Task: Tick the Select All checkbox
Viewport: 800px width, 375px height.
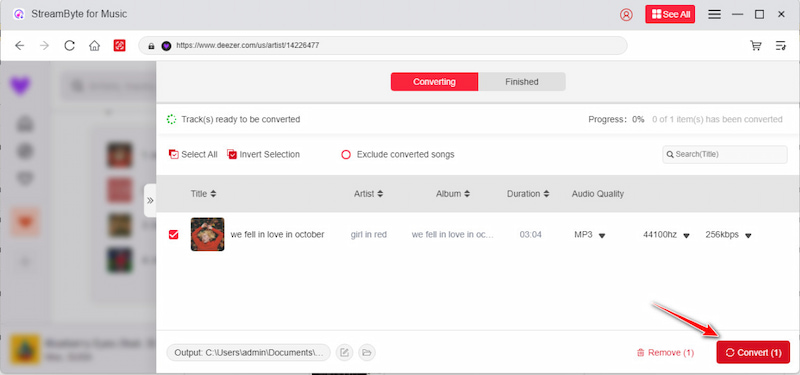Action: click(x=173, y=154)
